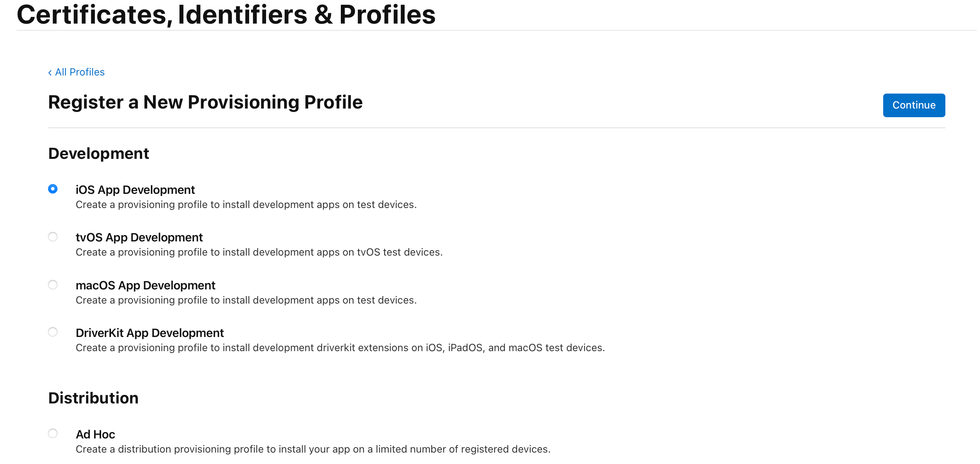Click the DriverKit App Development label

point(150,333)
